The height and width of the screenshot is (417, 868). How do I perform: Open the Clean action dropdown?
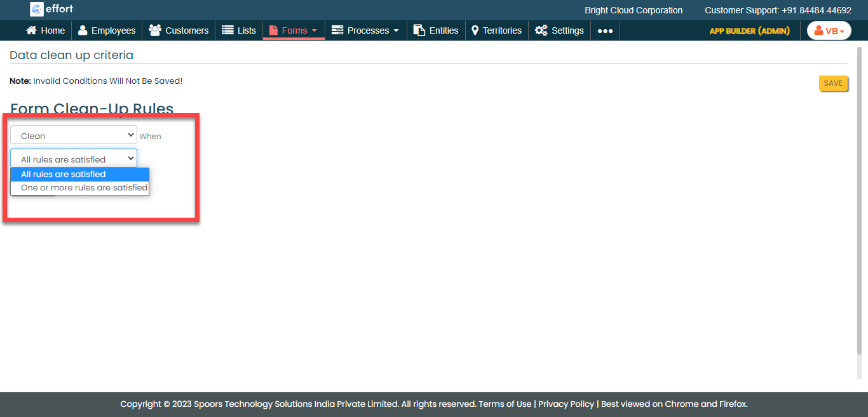click(74, 135)
